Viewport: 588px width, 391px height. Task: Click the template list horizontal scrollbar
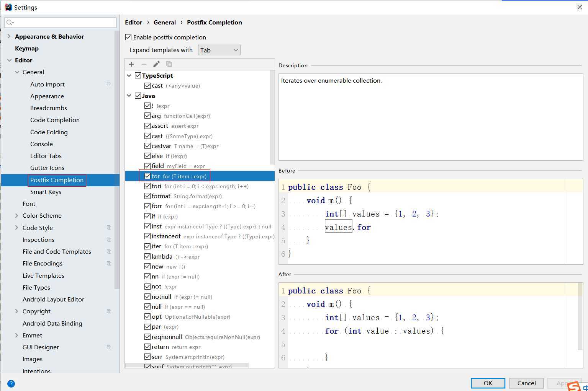(187, 366)
